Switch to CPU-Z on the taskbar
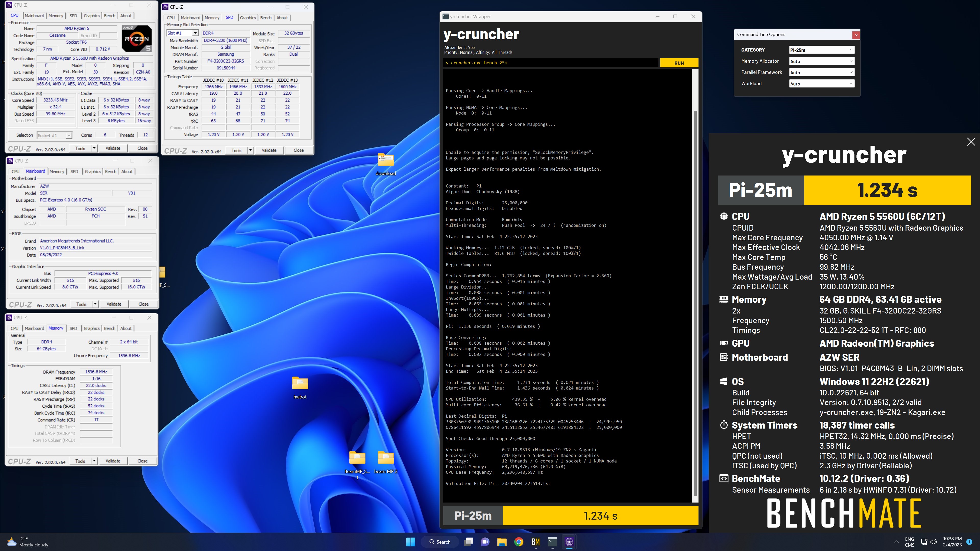 569,542
